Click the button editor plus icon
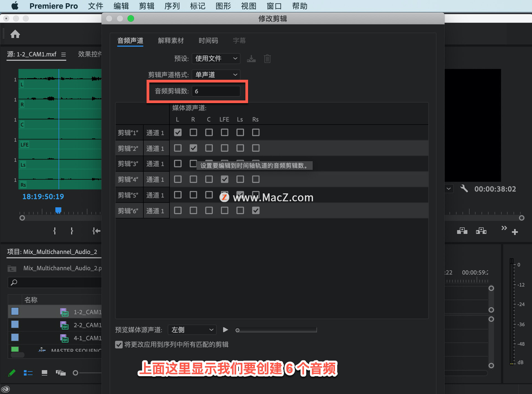 coord(515,232)
